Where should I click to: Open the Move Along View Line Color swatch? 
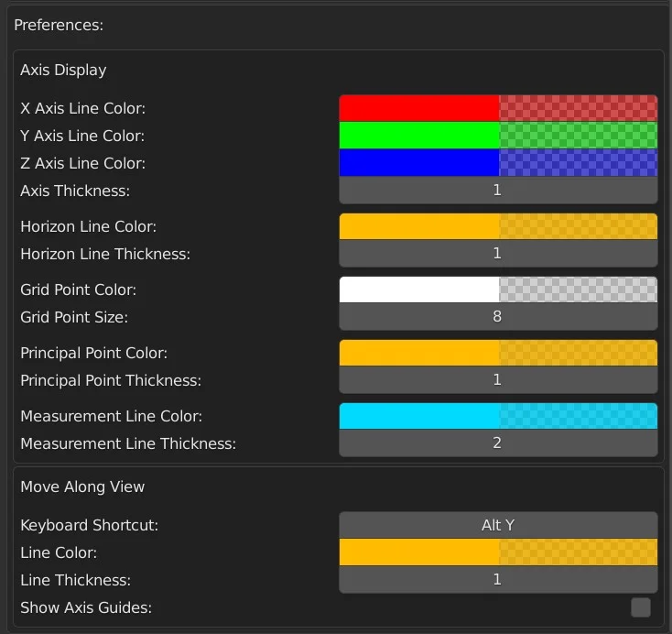498,552
